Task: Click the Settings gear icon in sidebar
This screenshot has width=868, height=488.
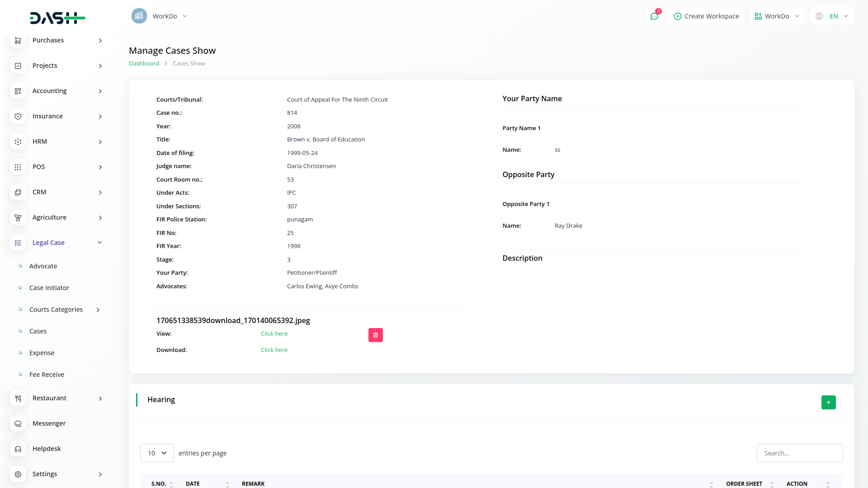Action: coord(18,474)
